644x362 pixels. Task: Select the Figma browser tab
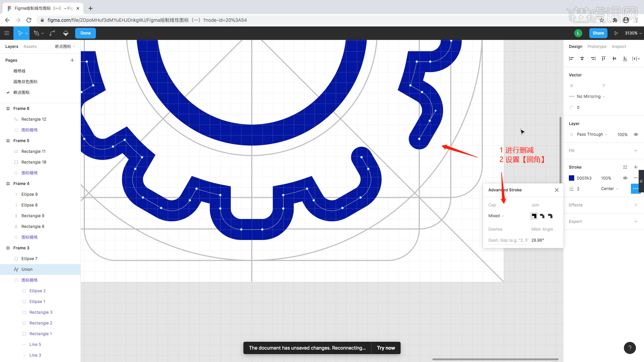coord(43,8)
